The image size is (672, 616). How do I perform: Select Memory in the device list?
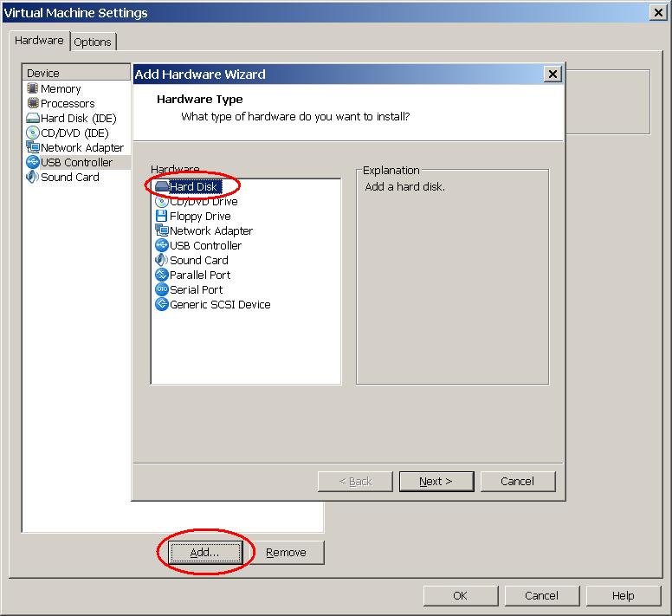pyautogui.click(x=60, y=89)
